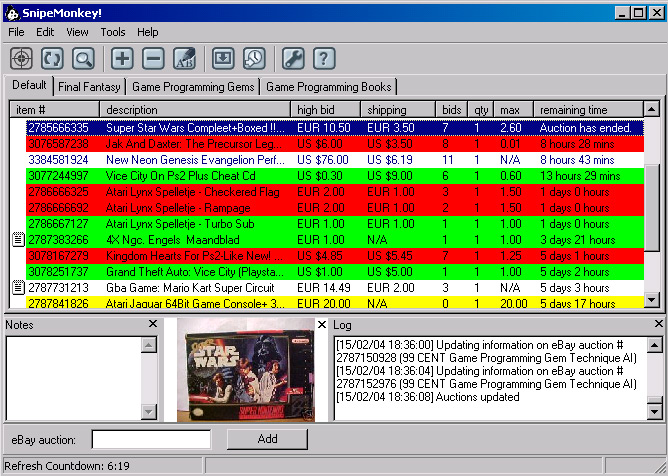Click the auction list scrollbar thumb
Screen dimensions: 668x476
(651, 208)
